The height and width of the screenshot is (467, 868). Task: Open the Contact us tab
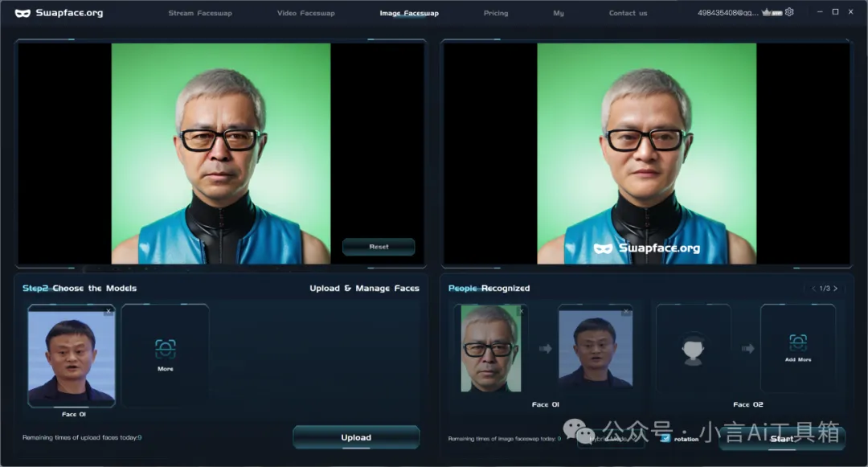[x=628, y=13]
